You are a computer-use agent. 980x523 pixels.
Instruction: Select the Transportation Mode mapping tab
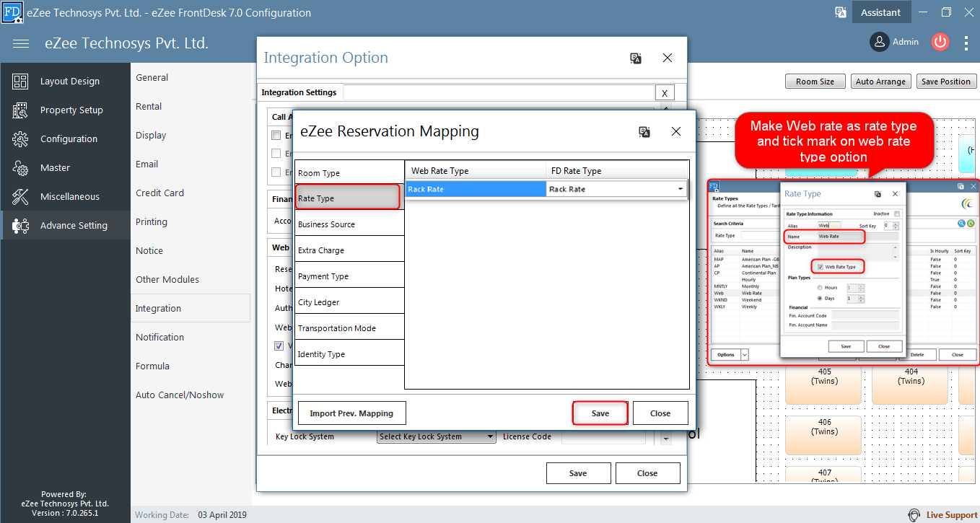[x=349, y=328]
